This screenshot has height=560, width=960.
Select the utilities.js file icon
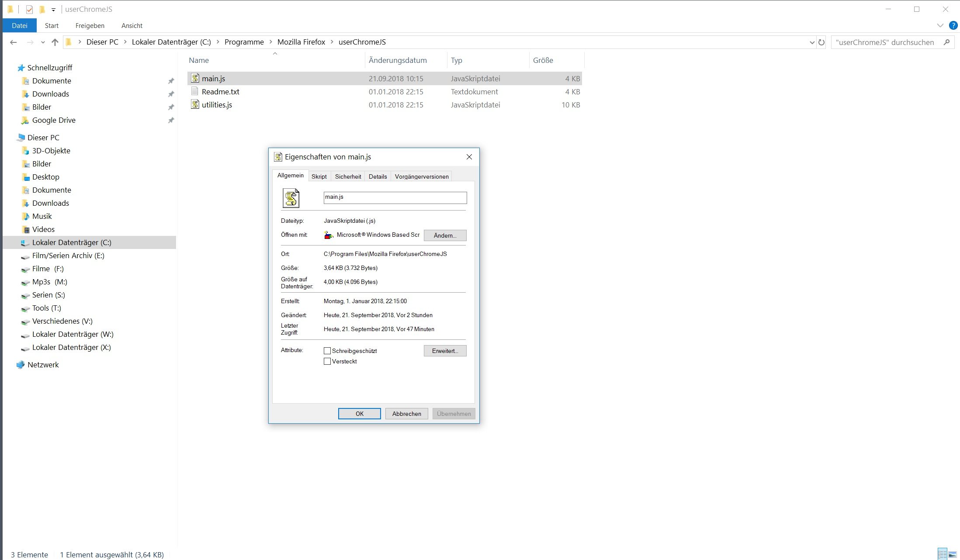(x=195, y=105)
